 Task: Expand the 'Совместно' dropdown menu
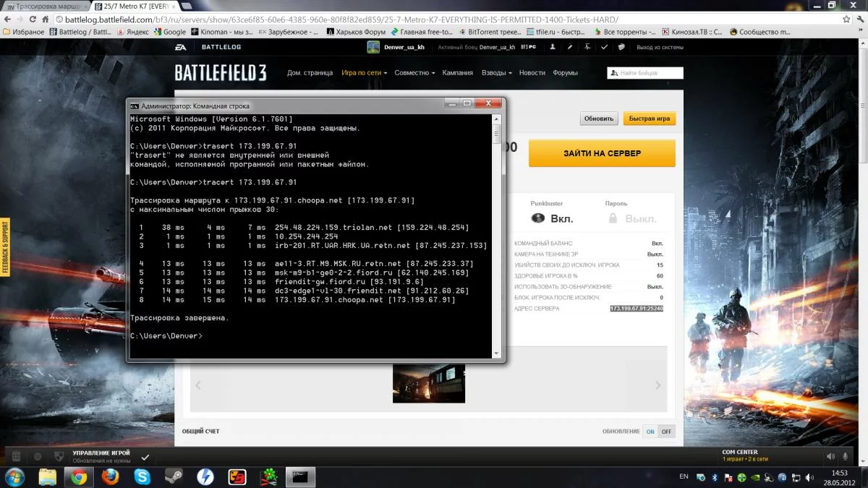414,73
